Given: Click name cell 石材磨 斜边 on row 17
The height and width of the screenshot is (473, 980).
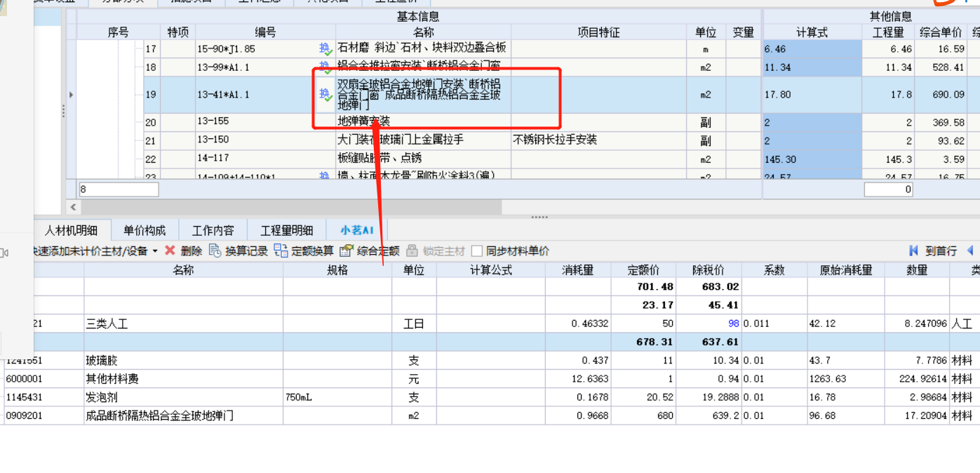Looking at the screenshot, I should pos(423,49).
